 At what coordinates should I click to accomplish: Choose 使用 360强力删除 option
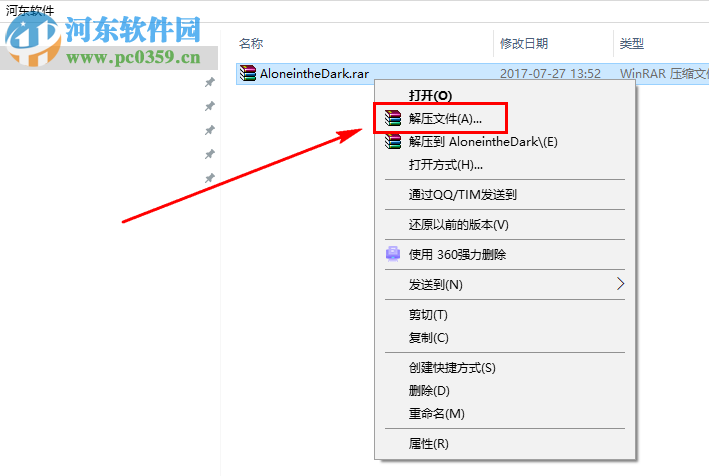coord(457,254)
